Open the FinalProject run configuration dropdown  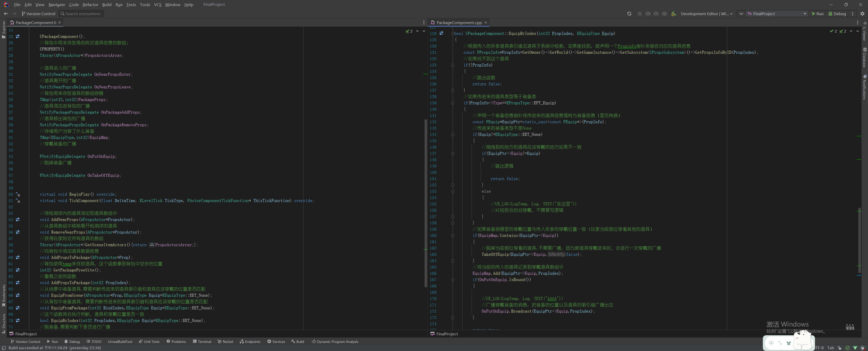tap(776, 13)
